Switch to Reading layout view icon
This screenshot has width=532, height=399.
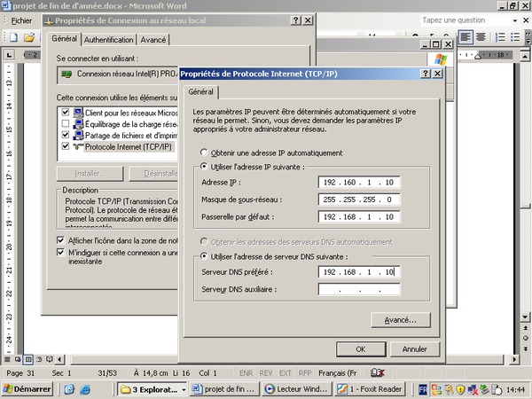tap(49, 359)
